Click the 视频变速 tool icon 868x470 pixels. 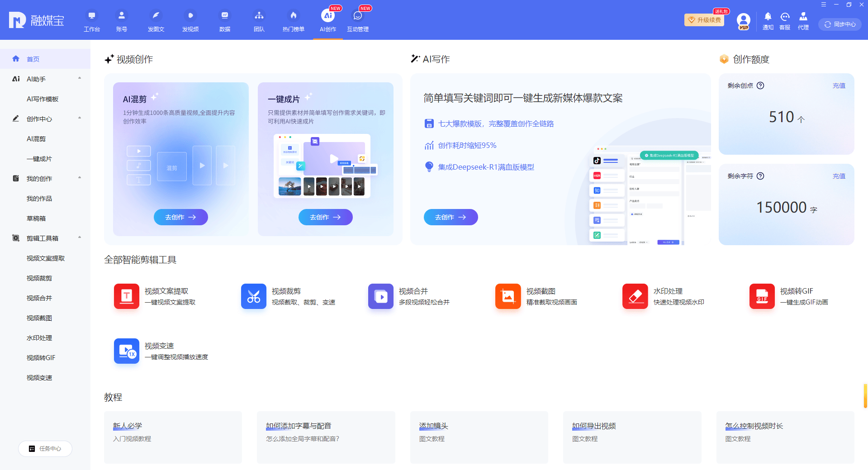pos(127,351)
